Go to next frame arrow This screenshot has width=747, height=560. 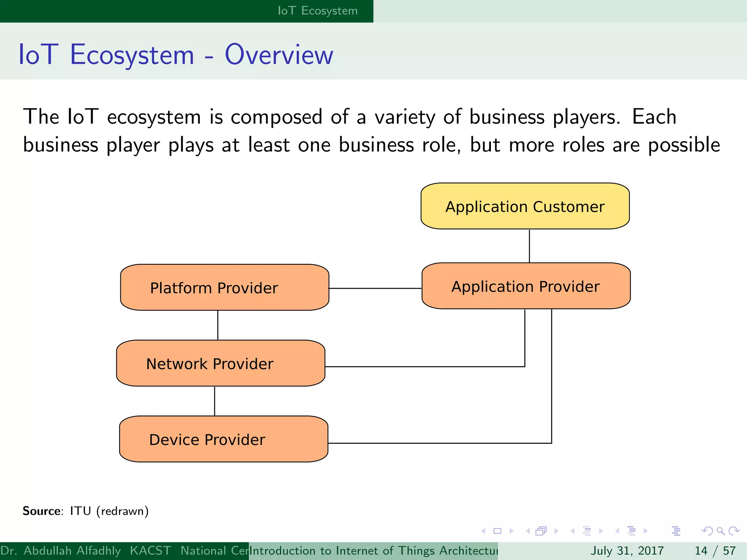556,531
